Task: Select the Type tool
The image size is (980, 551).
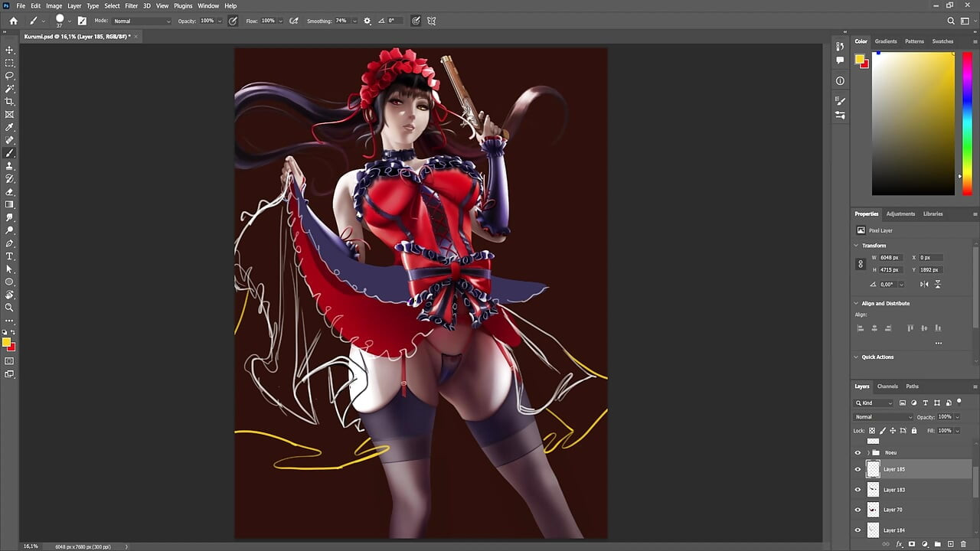Action: pos(10,256)
